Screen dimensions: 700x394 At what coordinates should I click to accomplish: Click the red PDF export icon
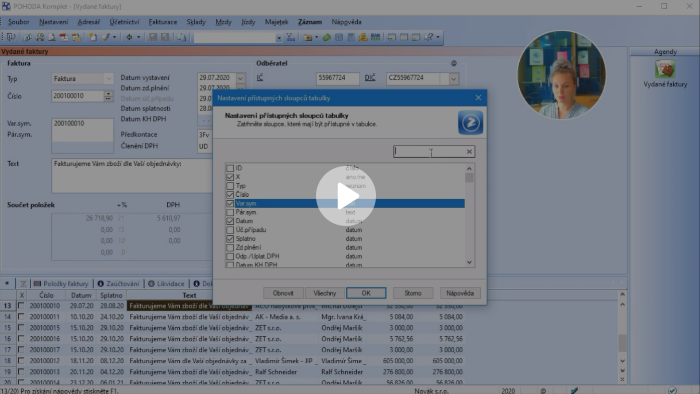pyautogui.click(x=64, y=37)
